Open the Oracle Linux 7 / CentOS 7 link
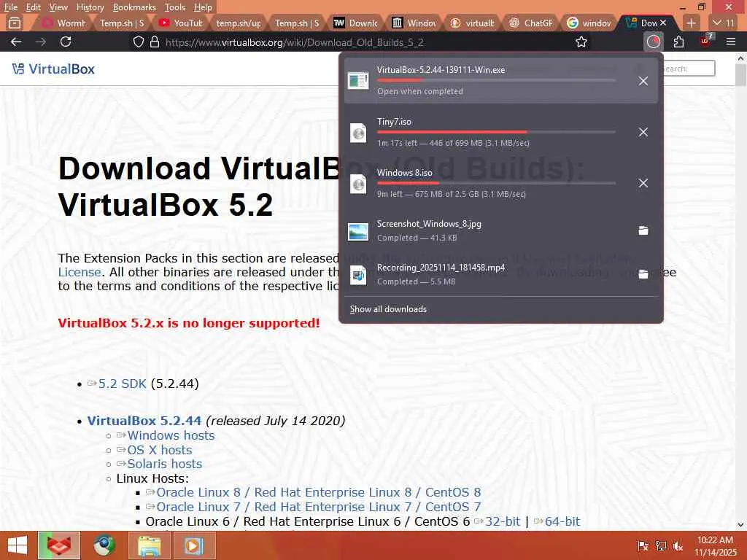Screen dimensions: 747x560 tap(319, 507)
